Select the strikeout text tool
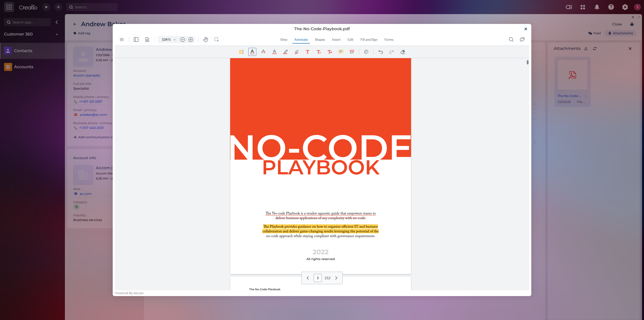This screenshot has height=320, width=644. 263,52
